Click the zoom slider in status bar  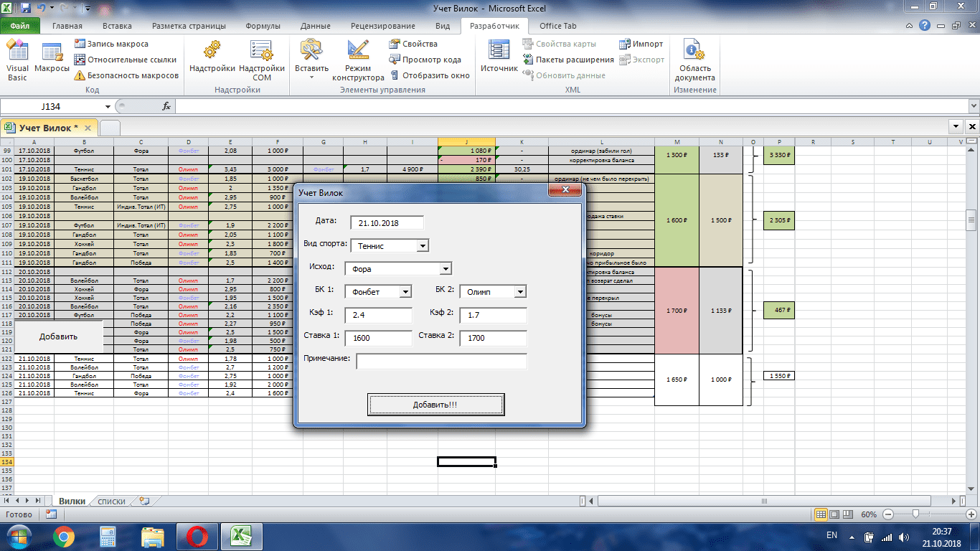click(x=915, y=514)
